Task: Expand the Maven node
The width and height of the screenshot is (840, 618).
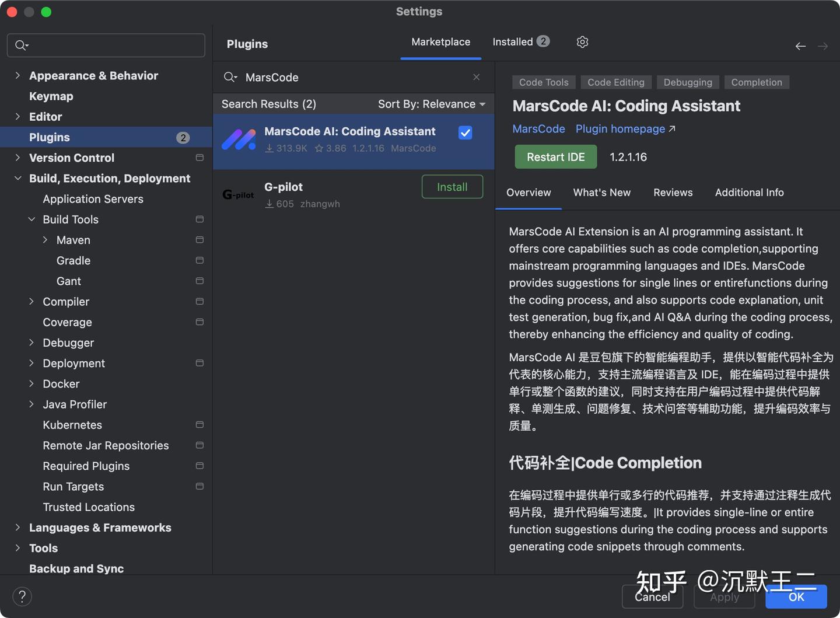Action: click(45, 240)
